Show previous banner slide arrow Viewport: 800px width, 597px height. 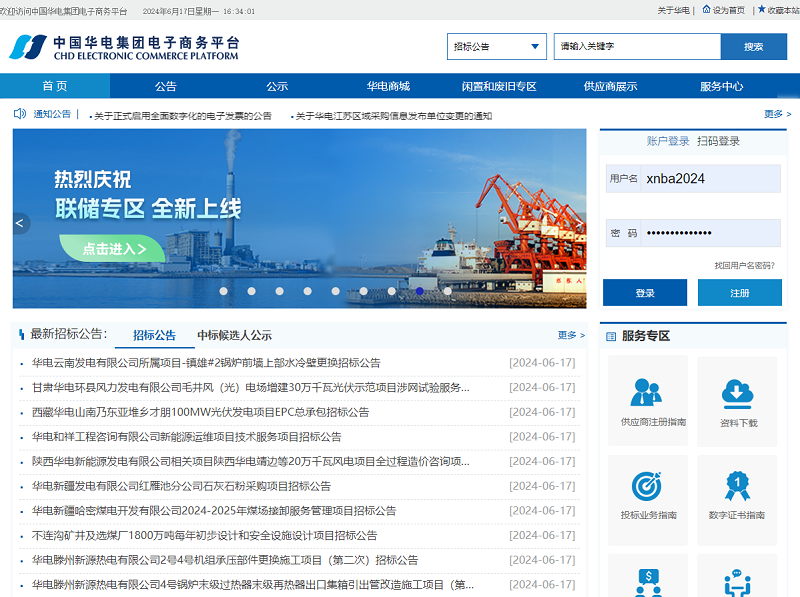(x=20, y=223)
